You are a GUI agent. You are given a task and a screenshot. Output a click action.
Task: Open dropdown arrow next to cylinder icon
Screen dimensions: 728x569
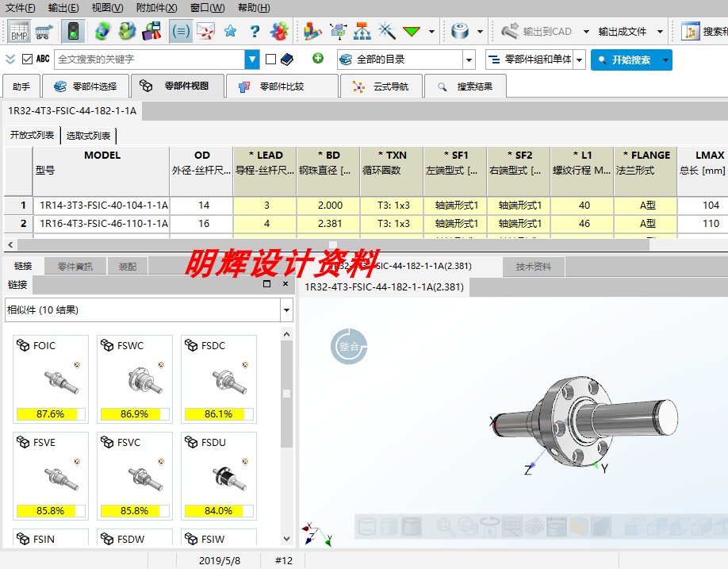(480, 32)
